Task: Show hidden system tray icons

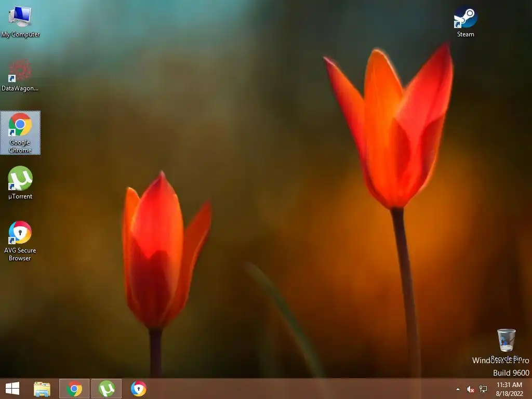Action: coord(458,389)
